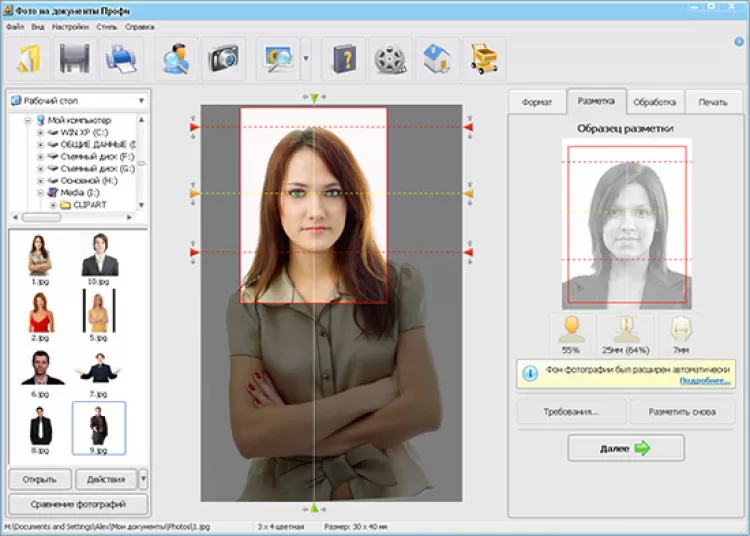The image size is (750, 536).
Task: Open dropdown arrow beside photo viewer icon
Action: (305, 60)
